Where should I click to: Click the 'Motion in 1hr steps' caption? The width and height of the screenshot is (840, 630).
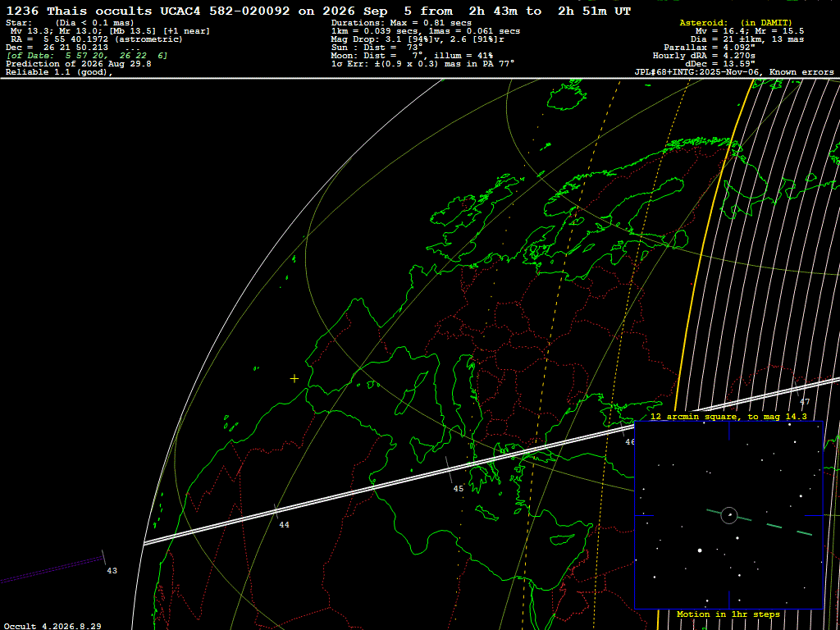pos(728,614)
